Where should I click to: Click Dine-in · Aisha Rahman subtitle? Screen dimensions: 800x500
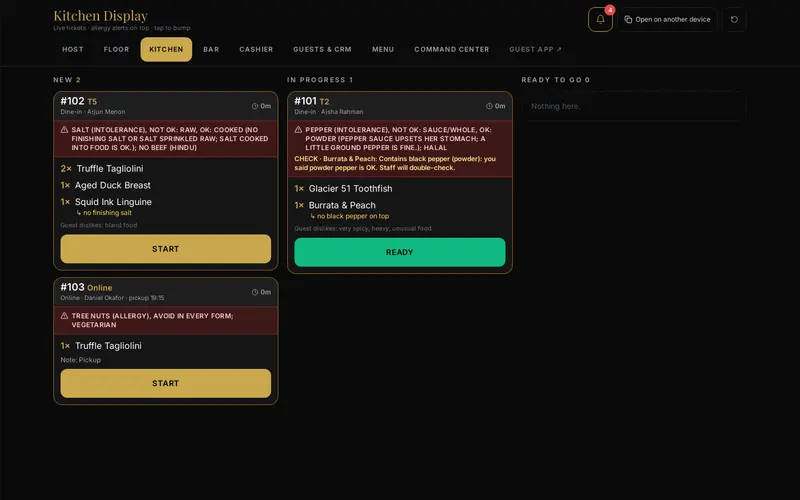pyautogui.click(x=329, y=112)
